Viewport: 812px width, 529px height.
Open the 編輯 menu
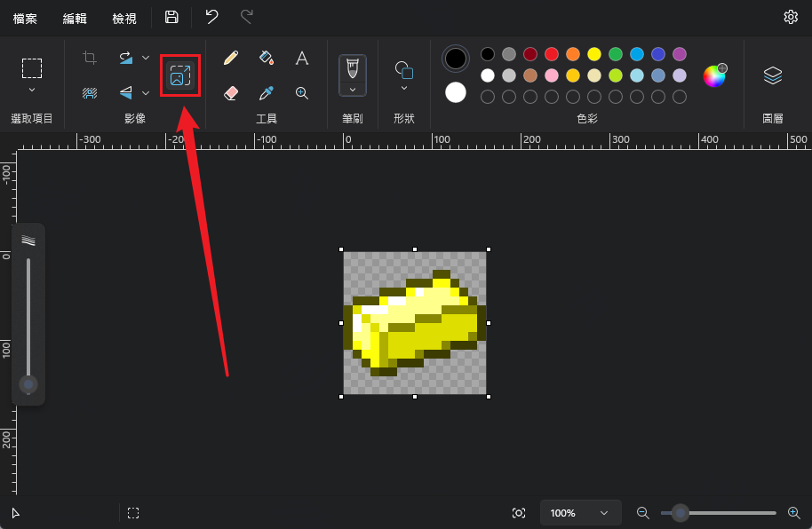[x=75, y=19]
